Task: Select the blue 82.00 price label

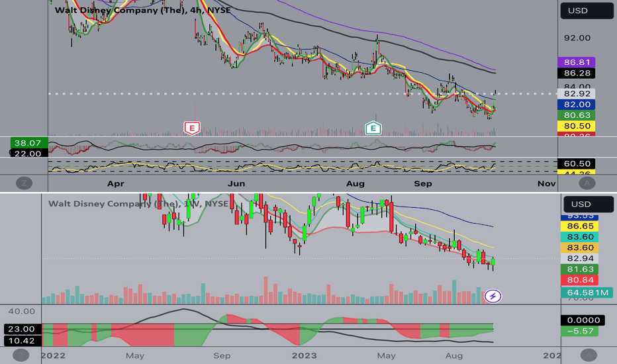Action: click(x=577, y=105)
